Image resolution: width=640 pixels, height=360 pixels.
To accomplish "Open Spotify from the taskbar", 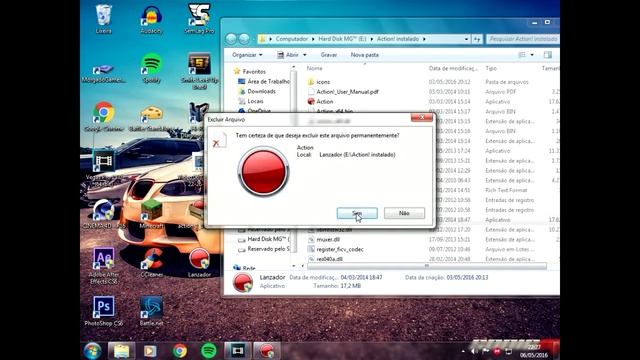I will pos(209,351).
